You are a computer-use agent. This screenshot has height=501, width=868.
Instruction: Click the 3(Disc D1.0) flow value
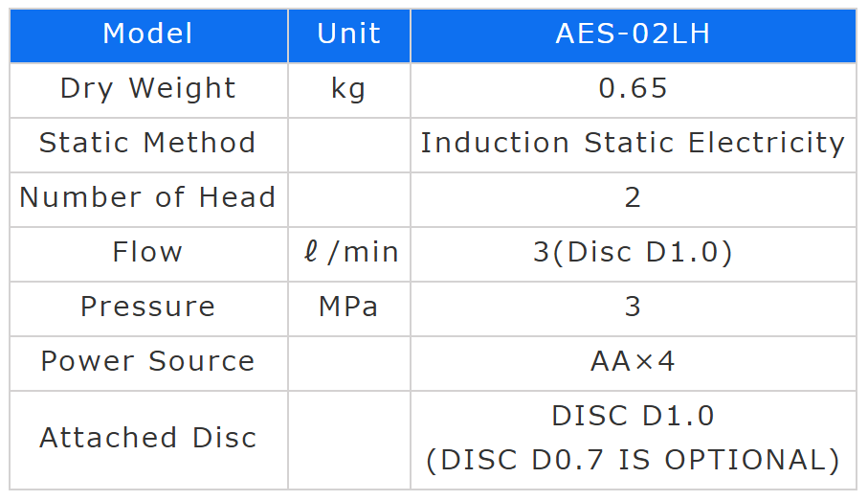[633, 253]
